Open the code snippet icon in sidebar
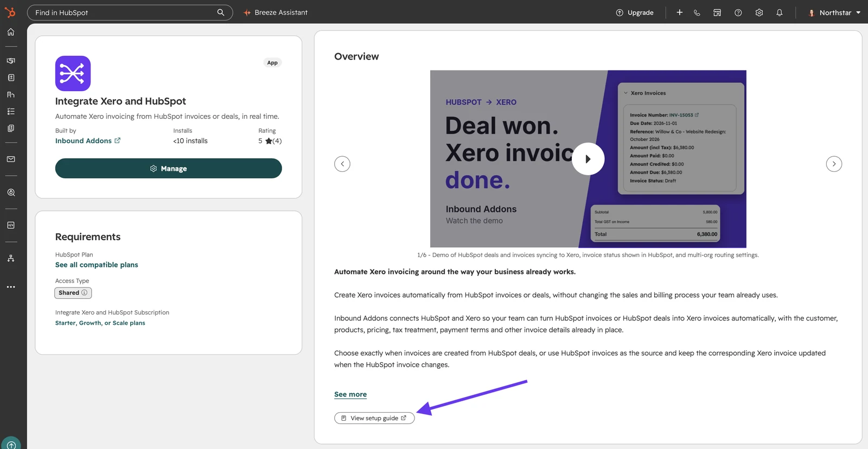 point(11,225)
